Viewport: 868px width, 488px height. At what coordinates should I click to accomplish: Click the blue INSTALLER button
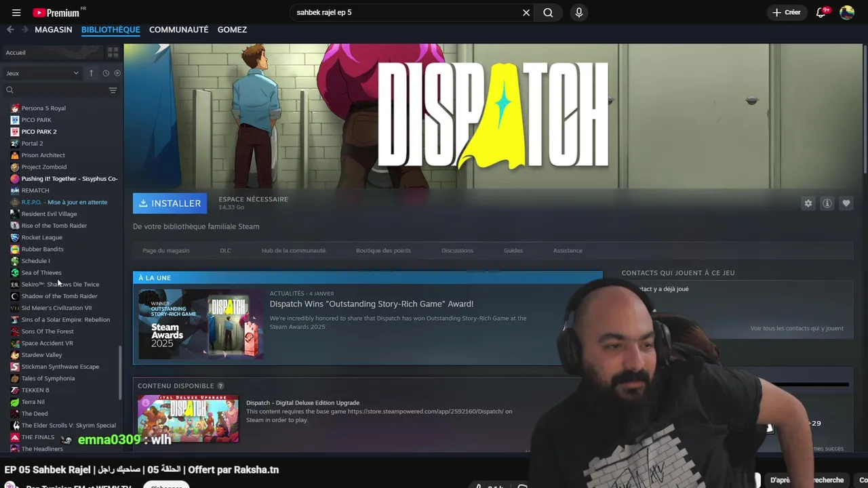(170, 203)
